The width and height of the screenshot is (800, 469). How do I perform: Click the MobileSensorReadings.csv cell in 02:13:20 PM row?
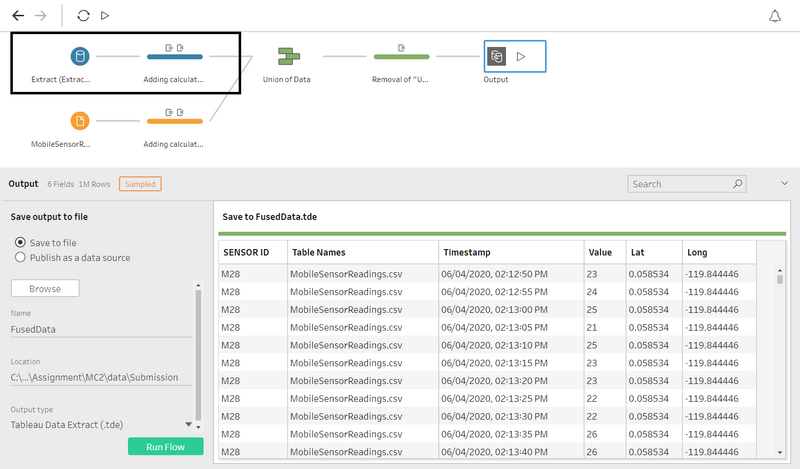[x=363, y=381]
